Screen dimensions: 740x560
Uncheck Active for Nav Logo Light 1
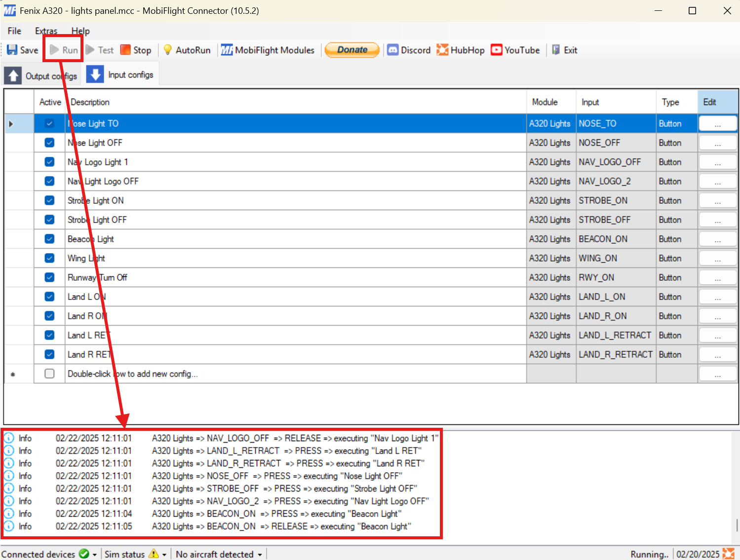49,162
